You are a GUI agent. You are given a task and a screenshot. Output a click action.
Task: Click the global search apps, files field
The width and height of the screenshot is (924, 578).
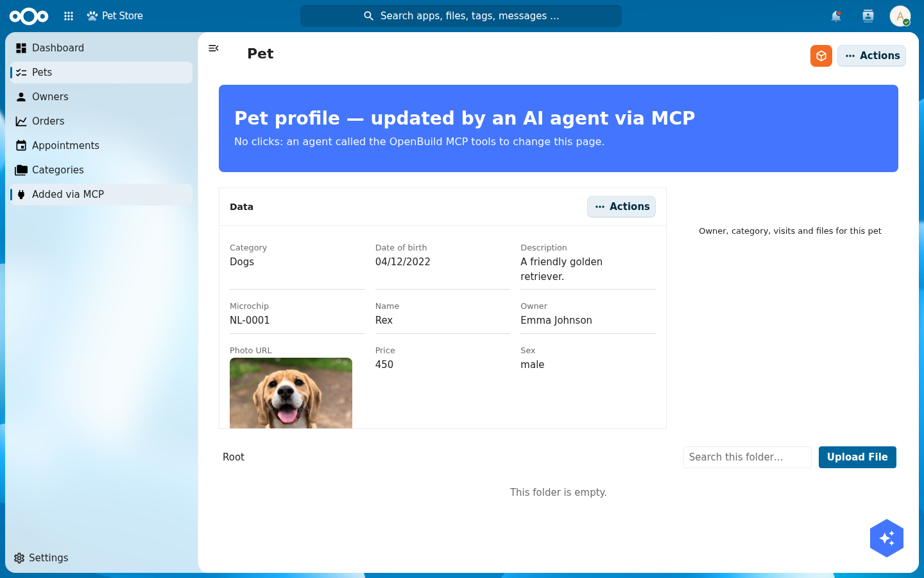461,16
